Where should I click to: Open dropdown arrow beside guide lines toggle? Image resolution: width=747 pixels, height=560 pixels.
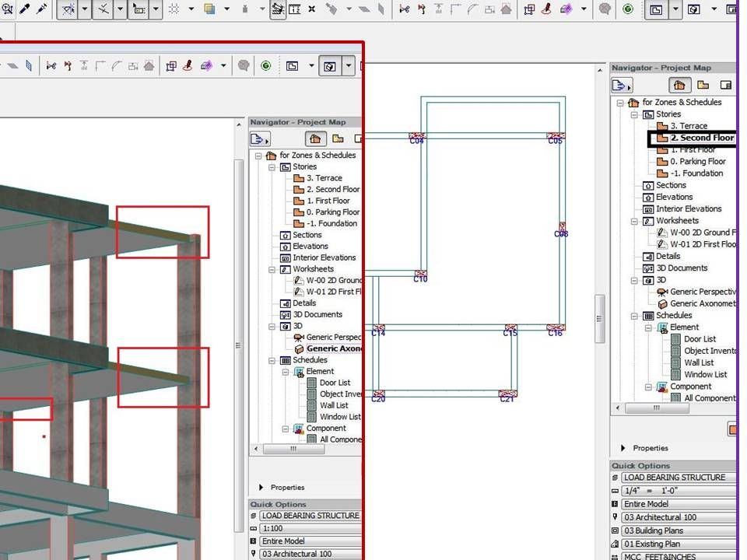click(x=84, y=9)
